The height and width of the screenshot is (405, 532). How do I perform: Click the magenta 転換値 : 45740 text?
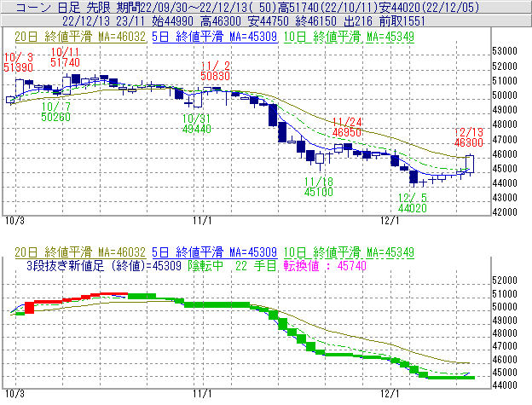(325, 265)
